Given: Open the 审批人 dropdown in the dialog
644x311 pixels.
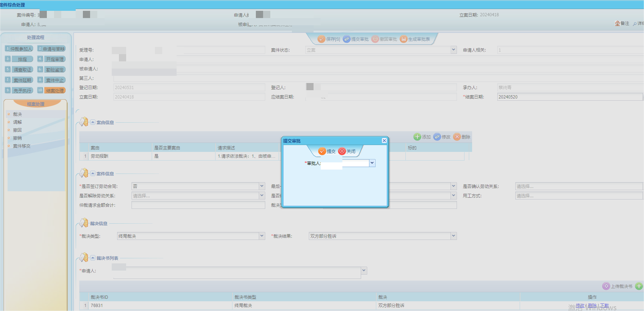Looking at the screenshot, I should pyautogui.click(x=372, y=163).
